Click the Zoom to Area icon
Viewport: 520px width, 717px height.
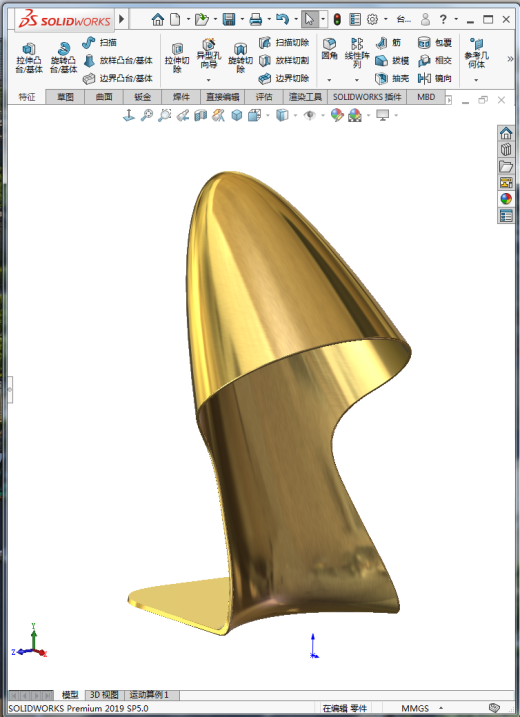[x=165, y=115]
